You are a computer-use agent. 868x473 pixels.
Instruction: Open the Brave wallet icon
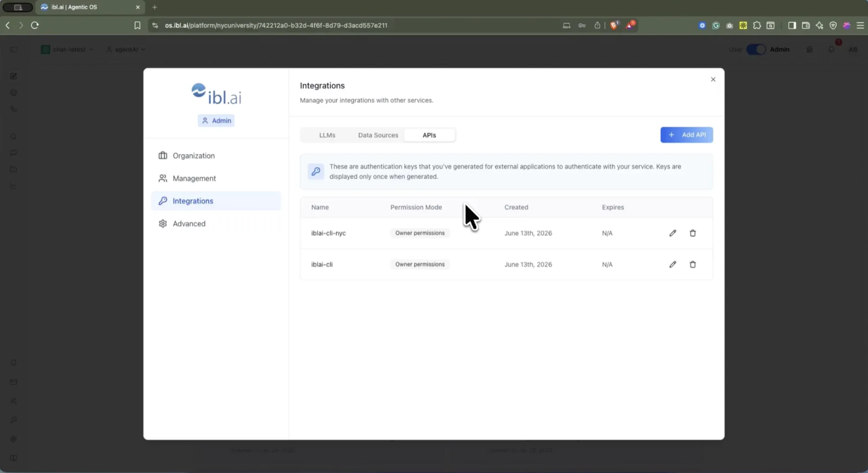(x=806, y=25)
